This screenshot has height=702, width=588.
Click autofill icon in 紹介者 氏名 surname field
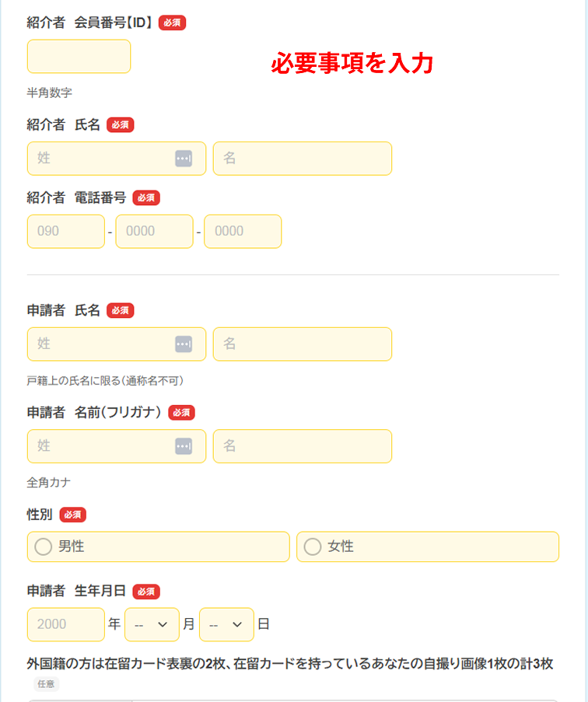[184, 159]
